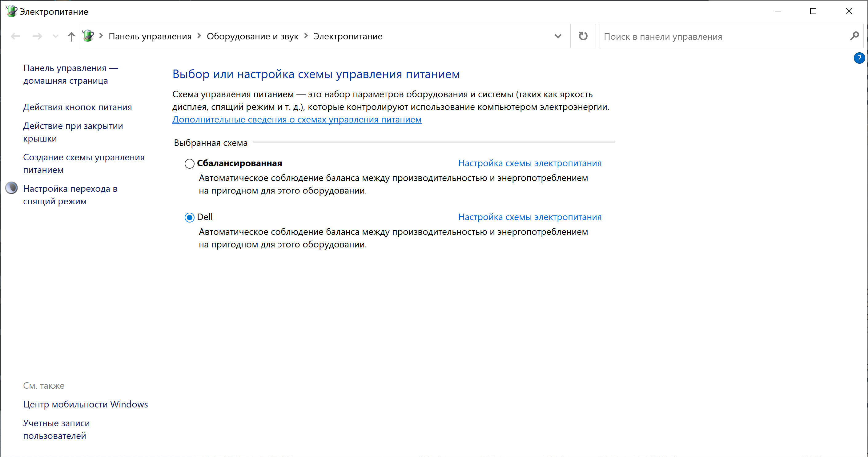Open Учетные записи пользователей
This screenshot has height=457, width=868.
pyautogui.click(x=57, y=429)
